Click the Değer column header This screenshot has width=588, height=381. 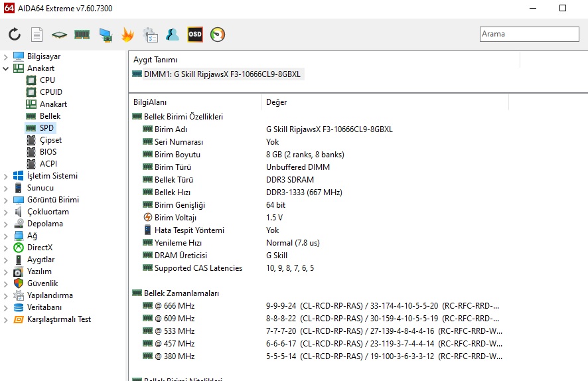click(x=385, y=102)
